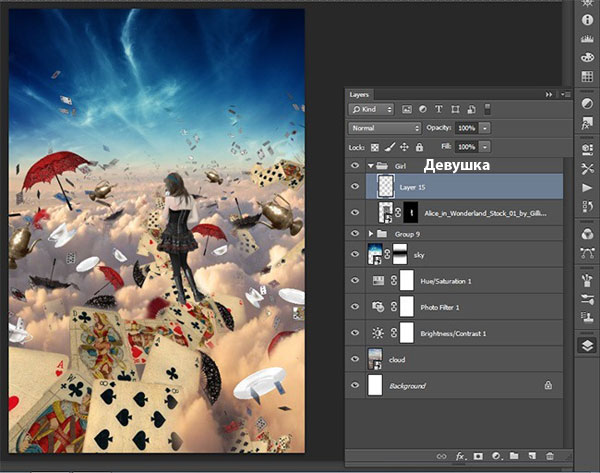The height and width of the screenshot is (473, 600).
Task: Hide the Background layer
Action: pyautogui.click(x=355, y=385)
